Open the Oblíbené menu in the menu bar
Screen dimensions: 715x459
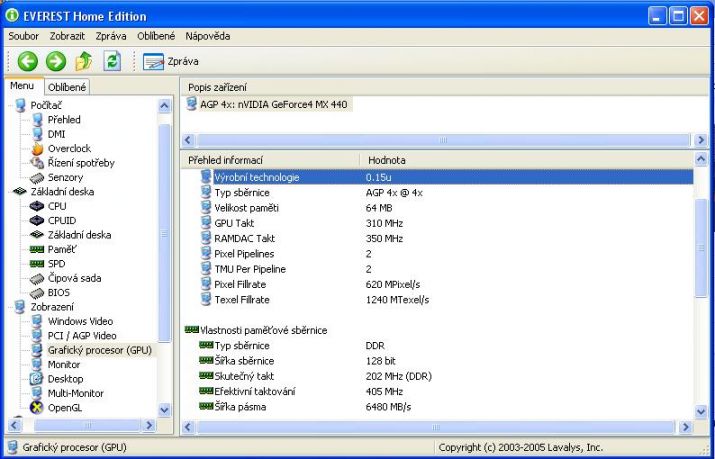[x=156, y=36]
